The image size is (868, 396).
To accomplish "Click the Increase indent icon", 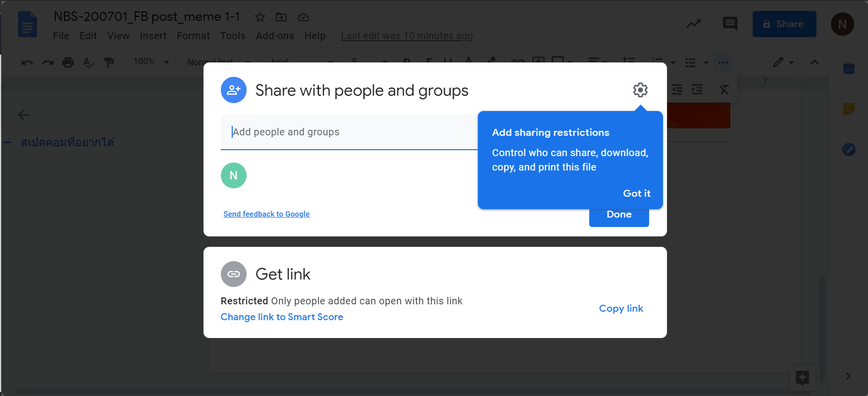I will point(697,89).
